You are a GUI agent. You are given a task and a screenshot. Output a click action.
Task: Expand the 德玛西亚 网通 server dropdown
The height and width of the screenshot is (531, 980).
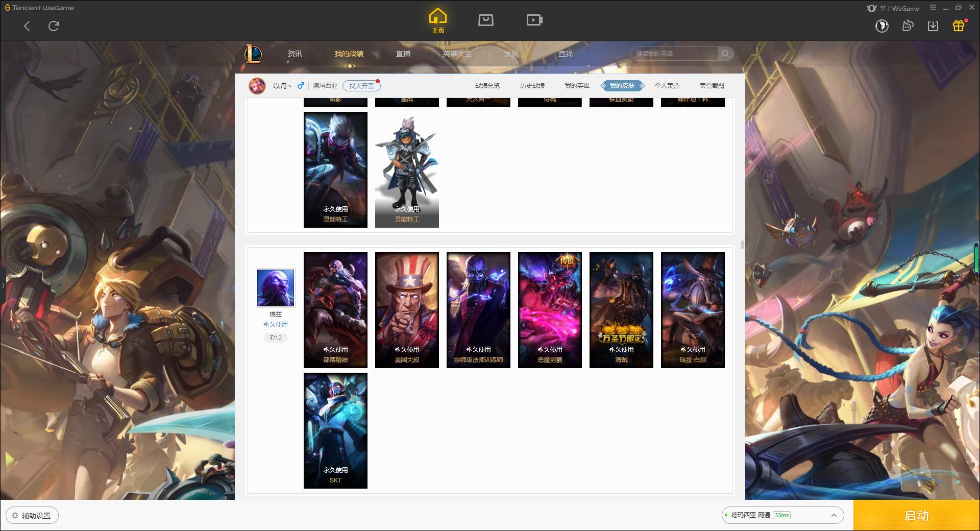(782, 516)
